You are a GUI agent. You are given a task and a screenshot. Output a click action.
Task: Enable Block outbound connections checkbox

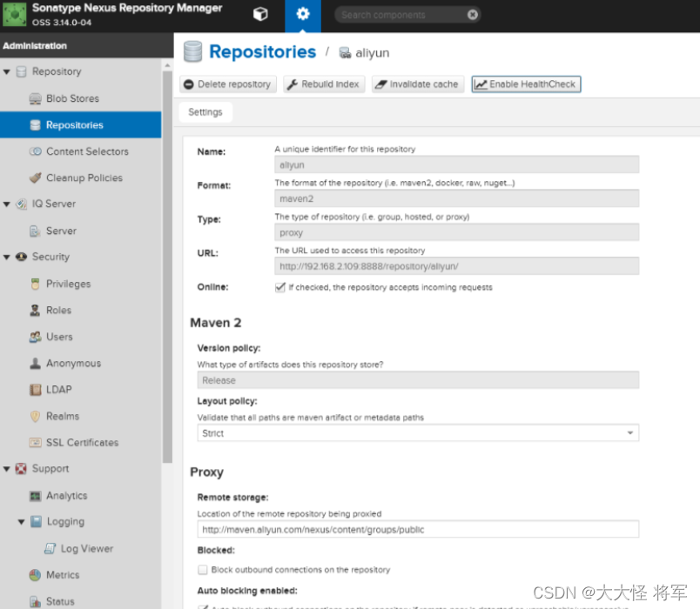tap(203, 570)
